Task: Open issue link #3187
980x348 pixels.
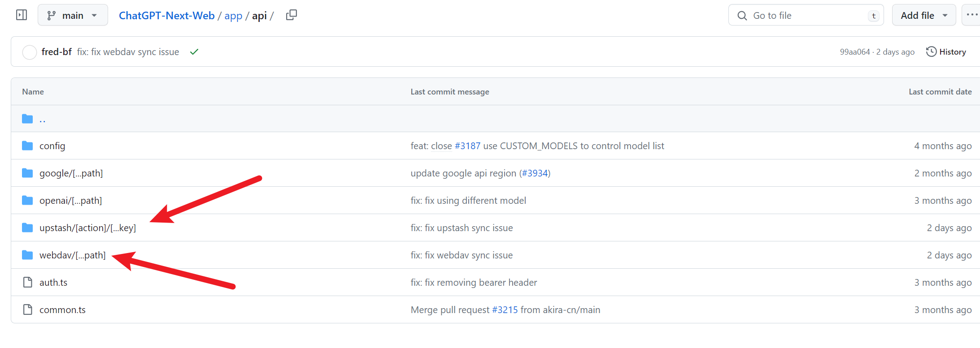Action: [467, 146]
